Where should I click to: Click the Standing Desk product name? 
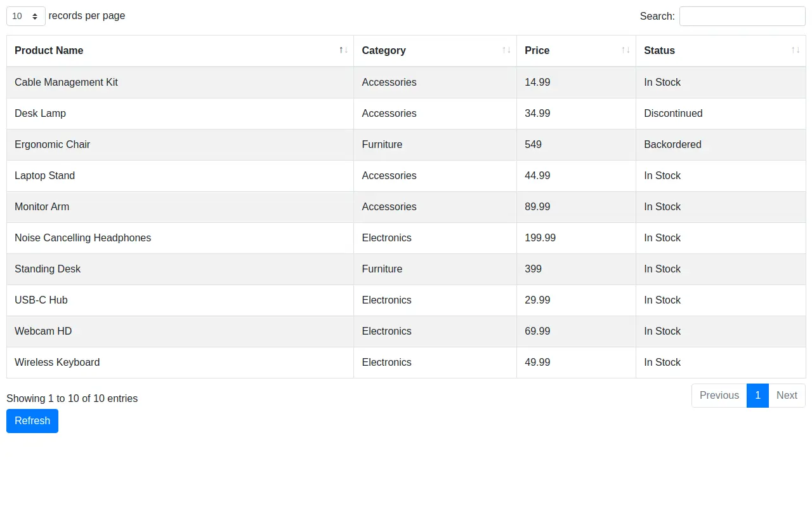point(48,269)
